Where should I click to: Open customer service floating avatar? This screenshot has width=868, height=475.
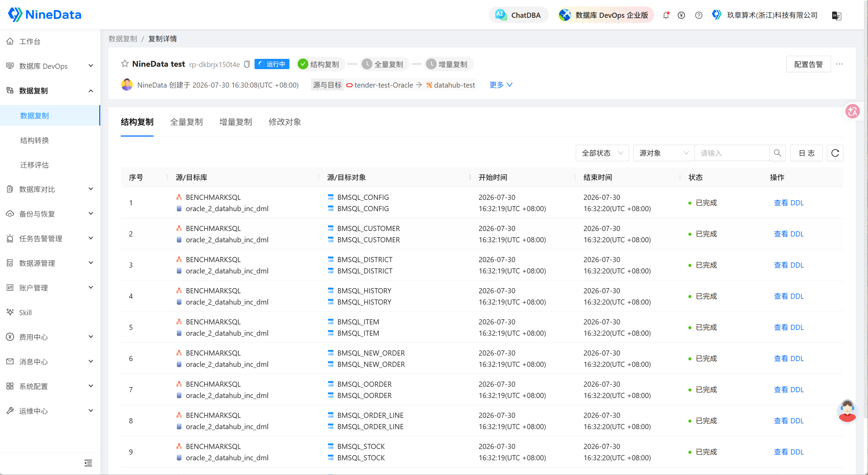point(847,410)
